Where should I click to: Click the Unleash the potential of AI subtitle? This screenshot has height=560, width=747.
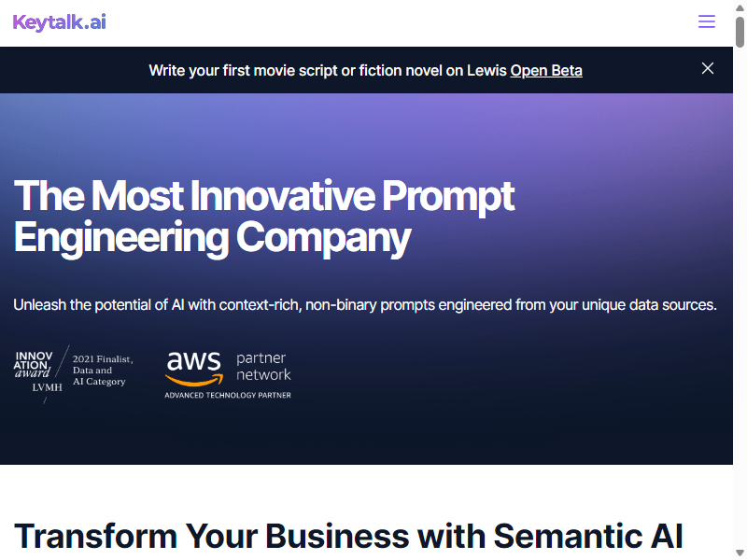point(365,305)
